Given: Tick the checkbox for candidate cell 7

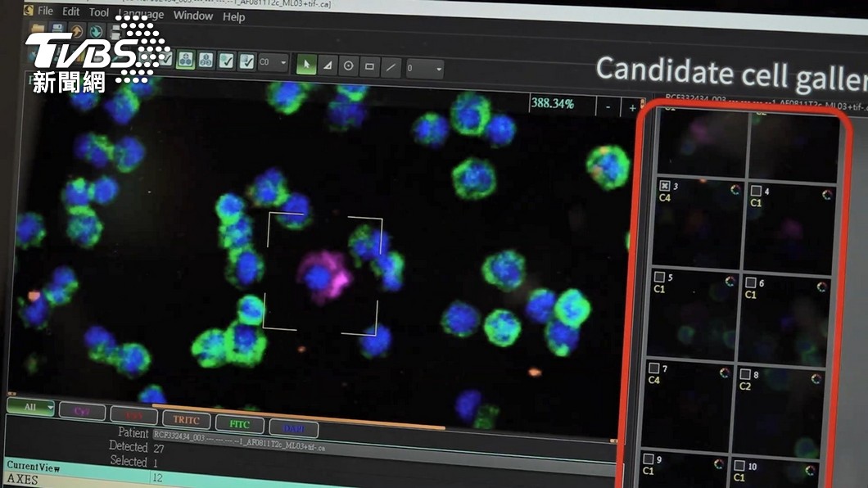Looking at the screenshot, I should 653,368.
